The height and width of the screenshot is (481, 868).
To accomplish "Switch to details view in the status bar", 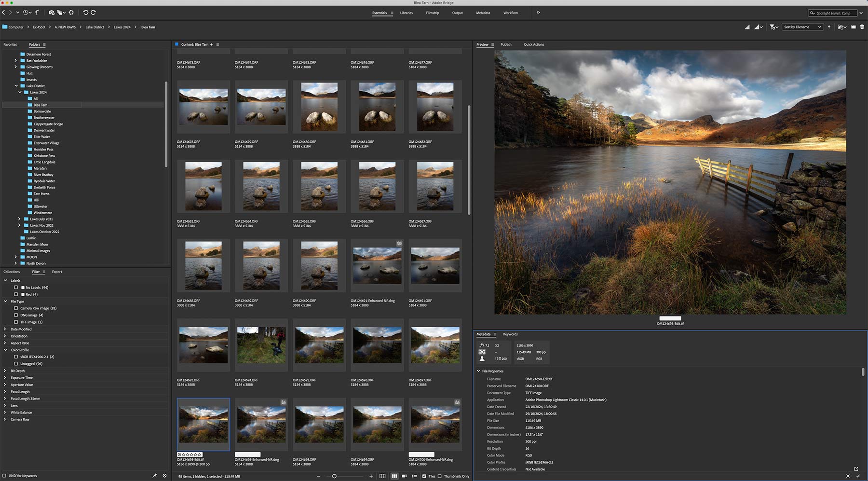I will (405, 476).
